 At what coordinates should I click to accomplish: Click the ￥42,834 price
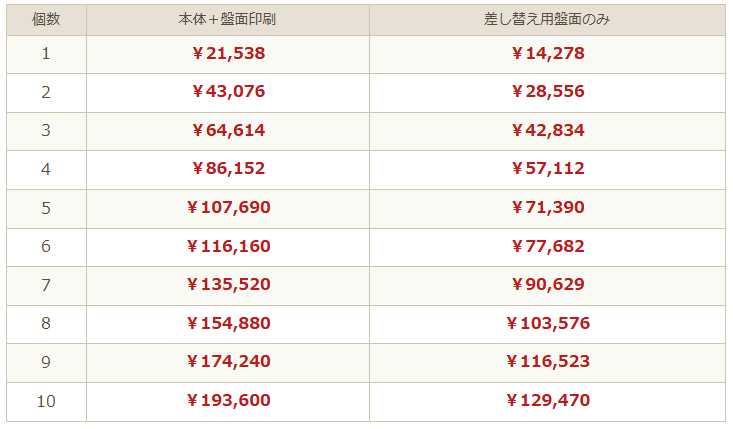pyautogui.click(x=547, y=130)
